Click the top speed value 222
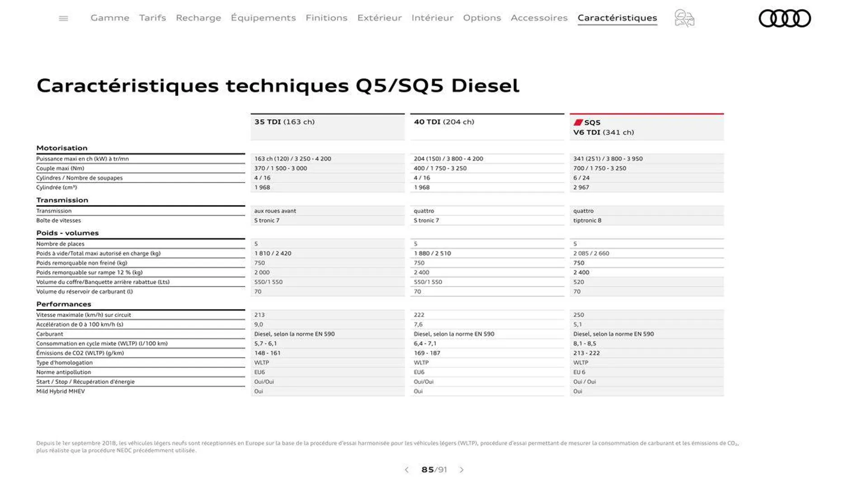The height and width of the screenshot is (488, 868). point(419,314)
